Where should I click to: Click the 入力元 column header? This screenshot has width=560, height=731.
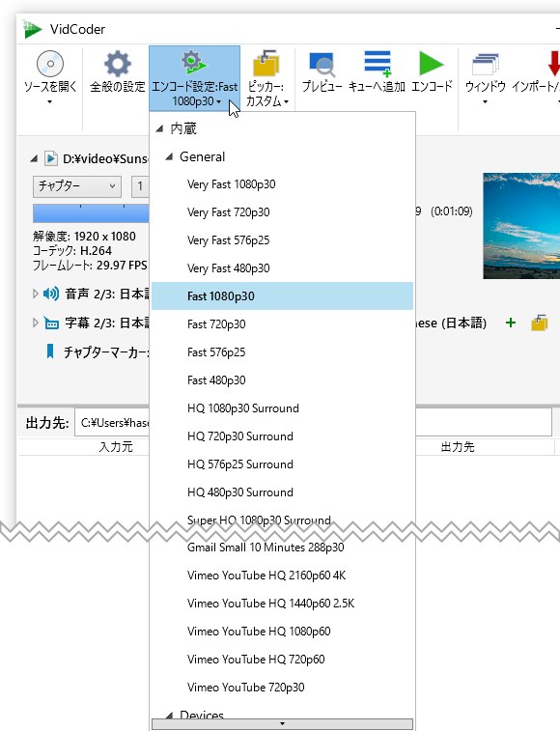click(x=116, y=447)
